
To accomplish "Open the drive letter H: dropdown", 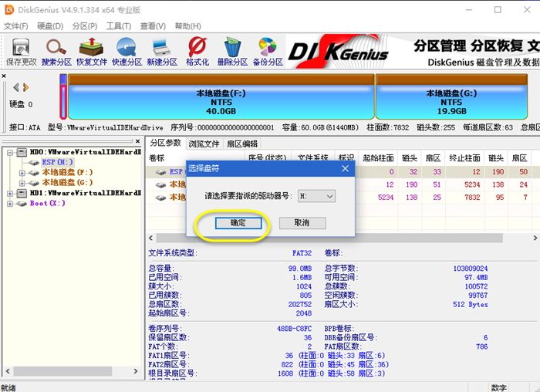I will (x=316, y=196).
